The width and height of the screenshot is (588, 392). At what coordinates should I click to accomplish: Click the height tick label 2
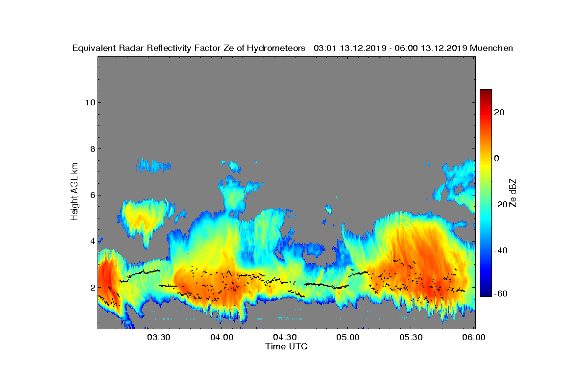(92, 288)
